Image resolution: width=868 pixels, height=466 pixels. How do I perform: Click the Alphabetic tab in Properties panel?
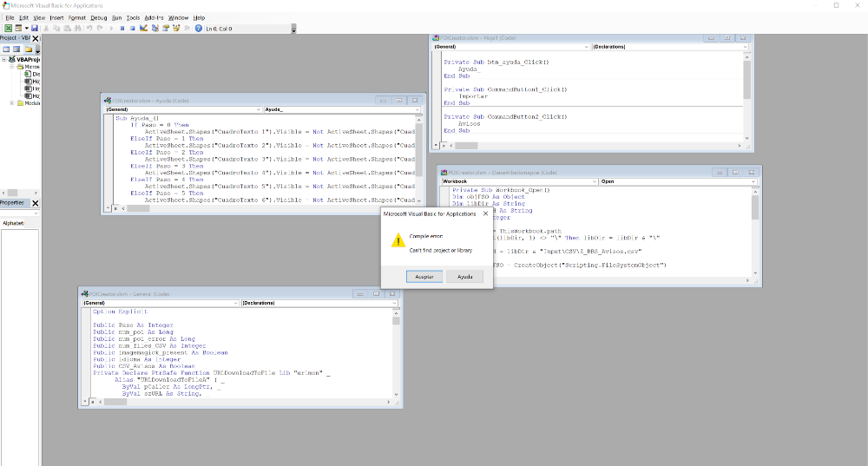13,223
